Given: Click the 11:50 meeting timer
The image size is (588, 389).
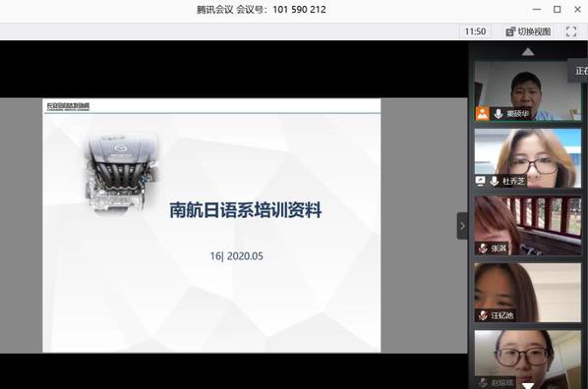Looking at the screenshot, I should click(x=475, y=31).
